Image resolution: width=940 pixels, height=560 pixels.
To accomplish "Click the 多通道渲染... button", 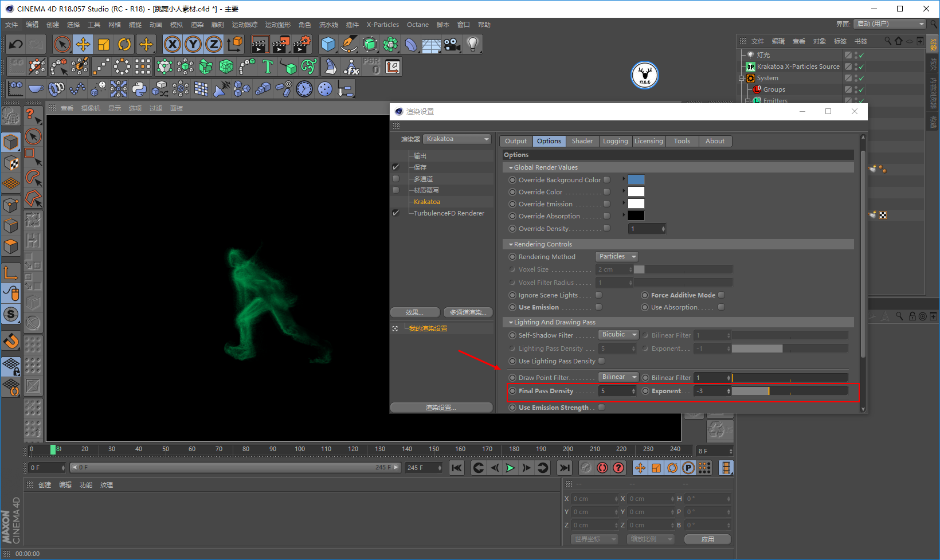I will pyautogui.click(x=468, y=312).
